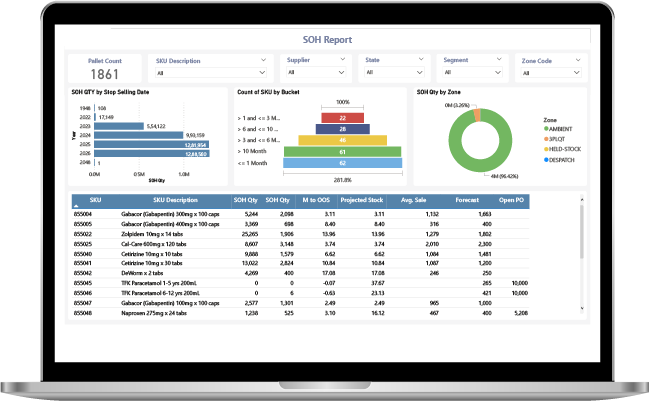
Task: Select the yellow funnel bar showing 46
Action: coord(342,140)
